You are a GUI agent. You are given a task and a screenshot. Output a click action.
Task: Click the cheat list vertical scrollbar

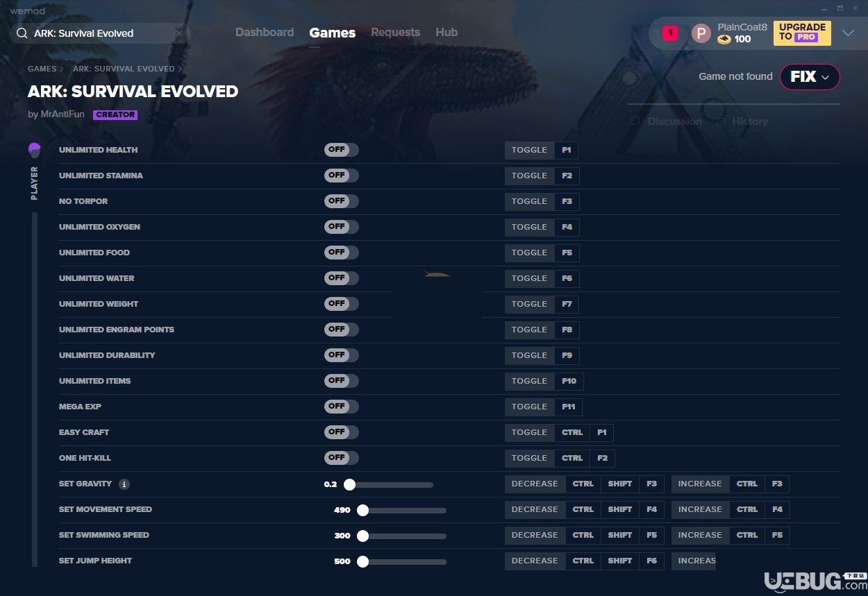(x=34, y=389)
